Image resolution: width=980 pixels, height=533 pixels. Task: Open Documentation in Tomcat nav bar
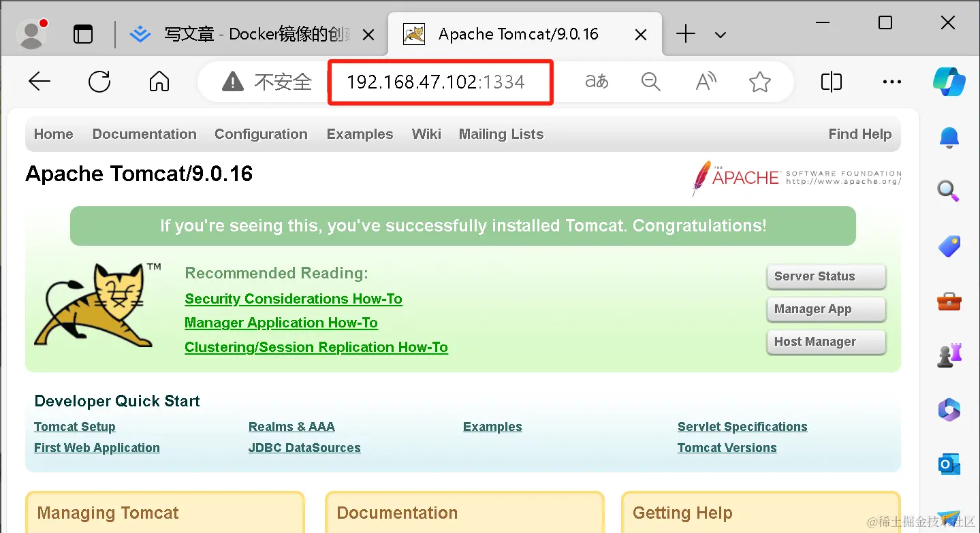click(144, 134)
